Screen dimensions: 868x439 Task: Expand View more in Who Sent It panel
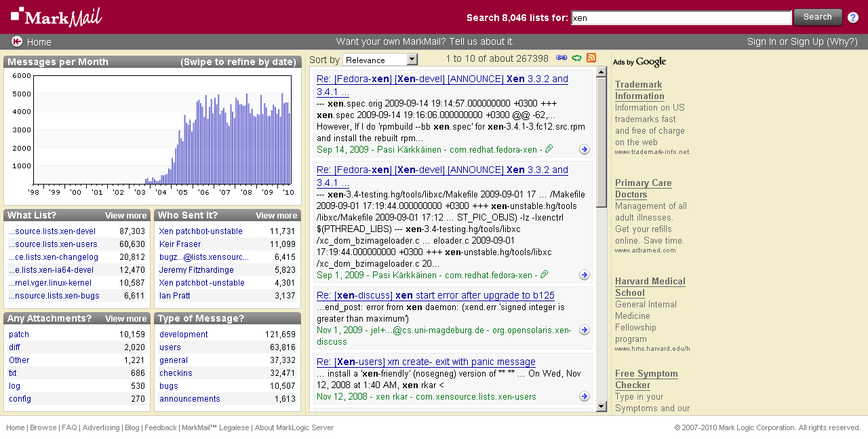(x=276, y=216)
